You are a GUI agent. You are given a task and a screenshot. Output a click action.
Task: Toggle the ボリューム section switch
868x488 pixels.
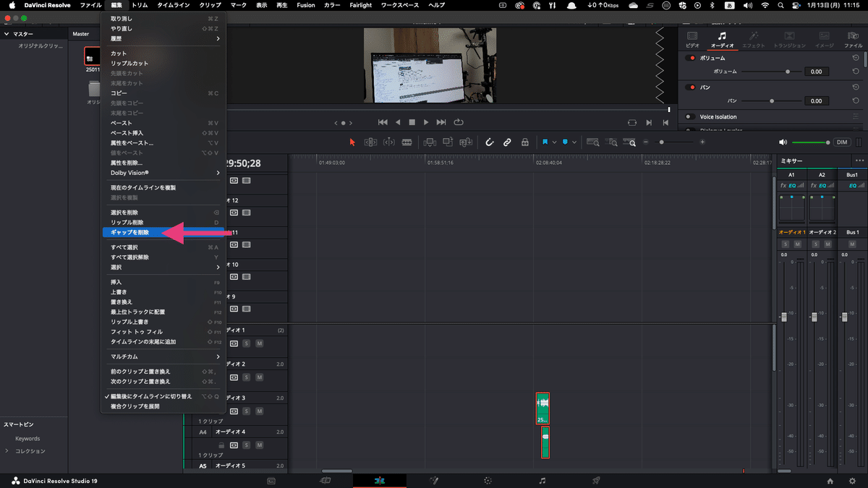[691, 58]
